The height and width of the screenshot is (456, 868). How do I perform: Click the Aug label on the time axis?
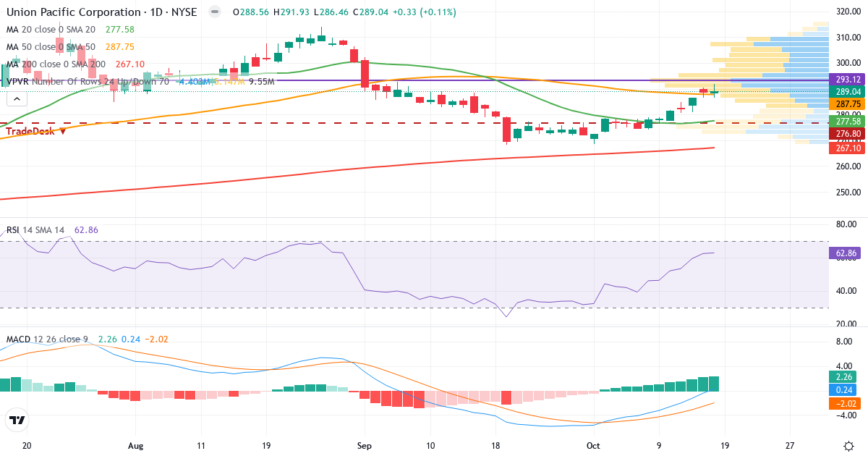pos(136,446)
